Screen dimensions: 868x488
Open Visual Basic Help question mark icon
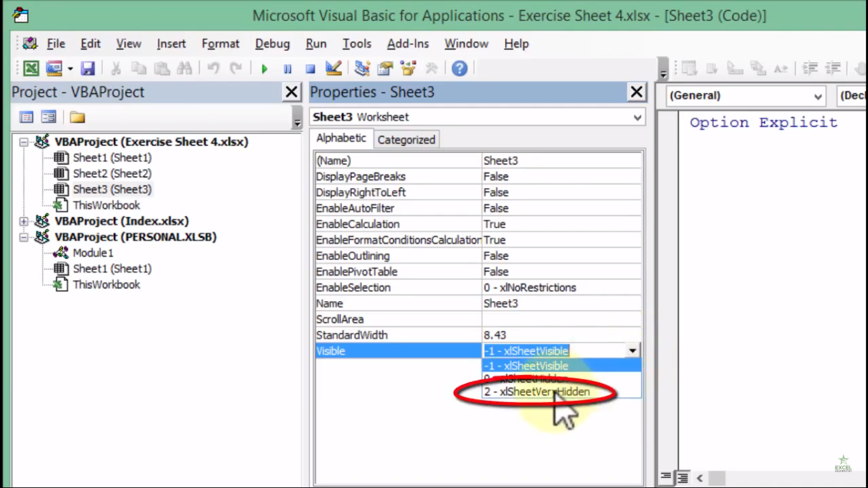click(459, 68)
